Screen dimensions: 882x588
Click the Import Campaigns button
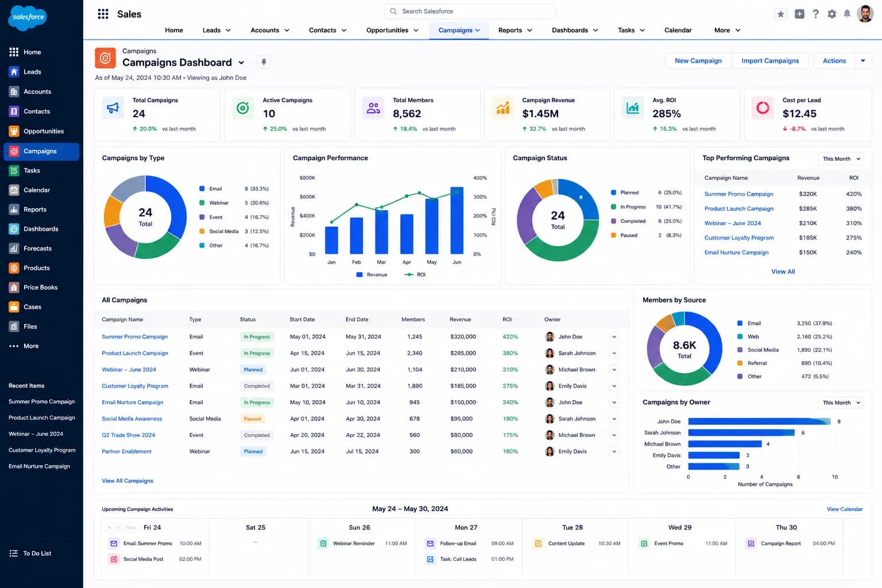point(770,61)
